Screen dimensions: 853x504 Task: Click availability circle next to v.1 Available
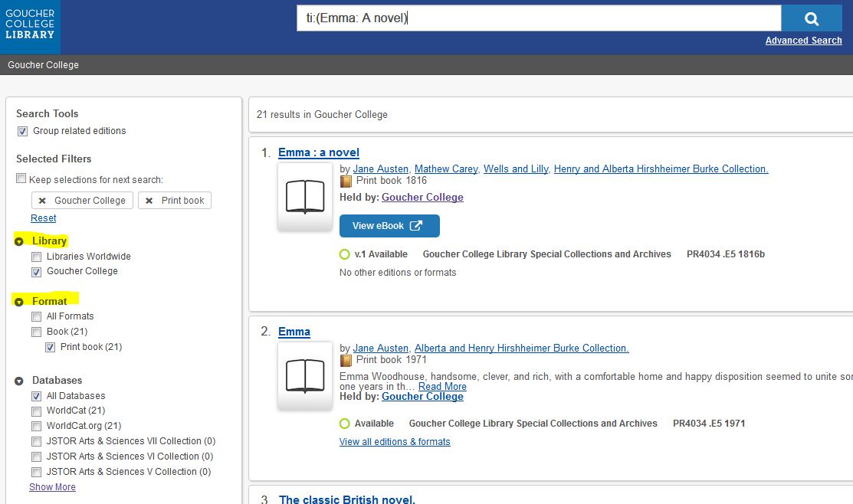click(344, 254)
